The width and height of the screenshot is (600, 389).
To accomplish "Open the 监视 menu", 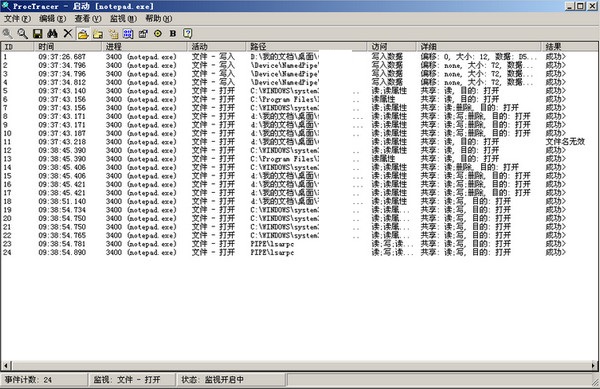I will point(123,18).
